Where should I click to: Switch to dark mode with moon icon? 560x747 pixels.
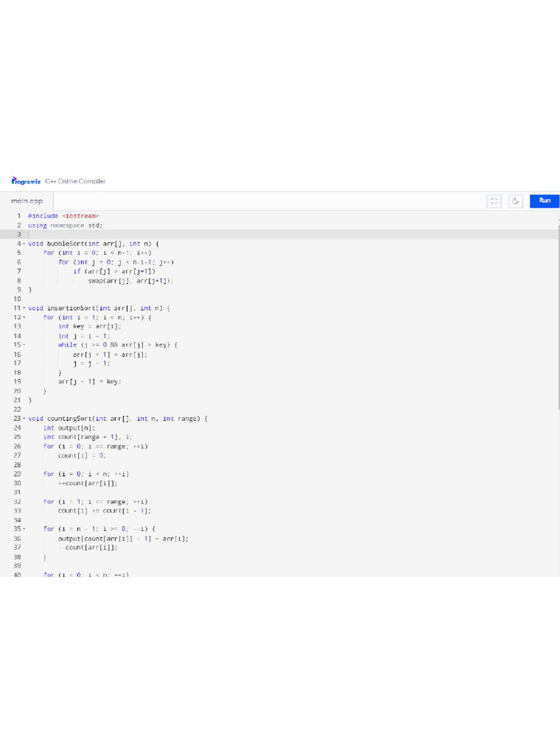516,201
